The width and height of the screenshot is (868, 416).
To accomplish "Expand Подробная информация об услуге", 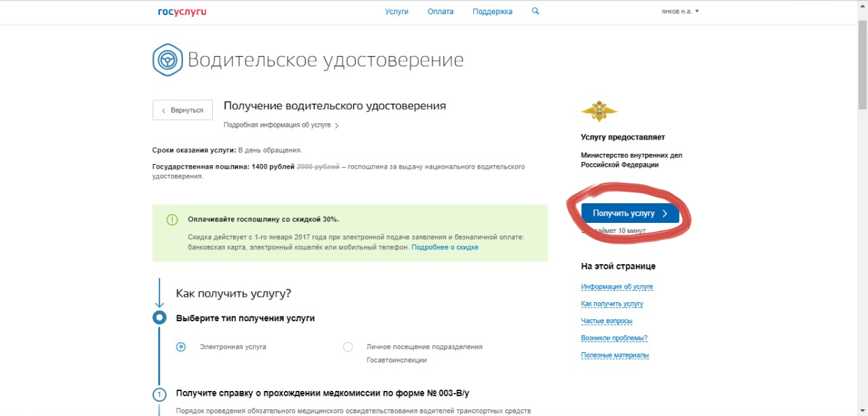I will click(281, 125).
